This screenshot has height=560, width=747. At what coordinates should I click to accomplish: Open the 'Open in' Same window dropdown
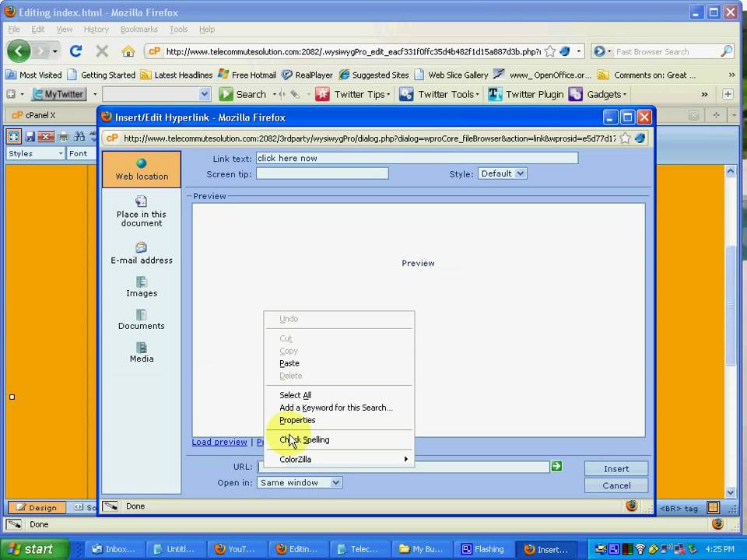click(x=300, y=482)
